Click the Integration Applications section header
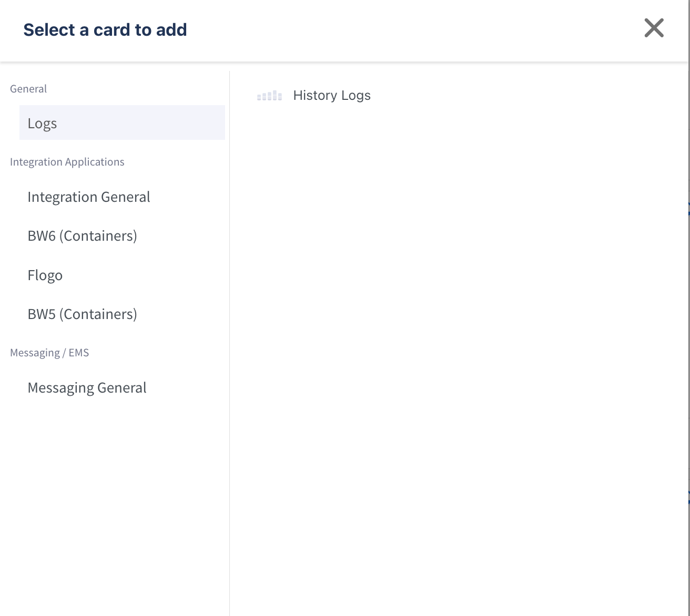690x616 pixels. click(x=67, y=162)
